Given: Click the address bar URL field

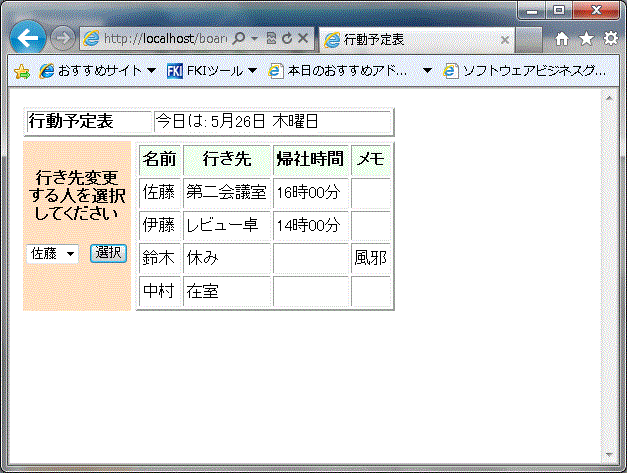Looking at the screenshot, I should click(166, 38).
